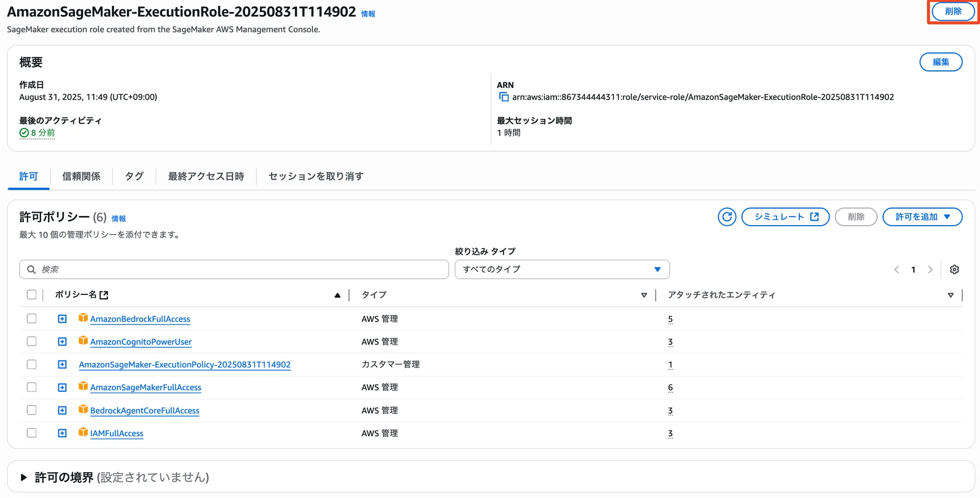Click the 編集 button in the summary panel
980x498 pixels.
click(941, 62)
